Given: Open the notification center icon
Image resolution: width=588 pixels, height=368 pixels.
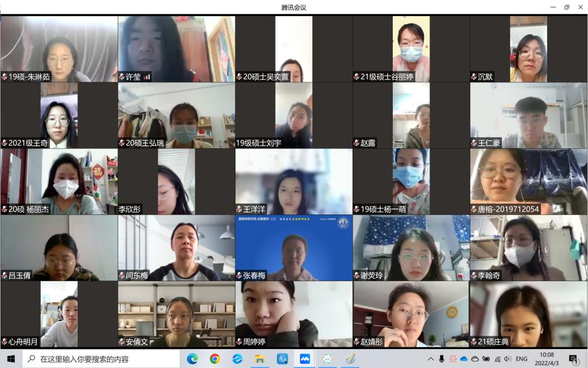Looking at the screenshot, I should [573, 359].
